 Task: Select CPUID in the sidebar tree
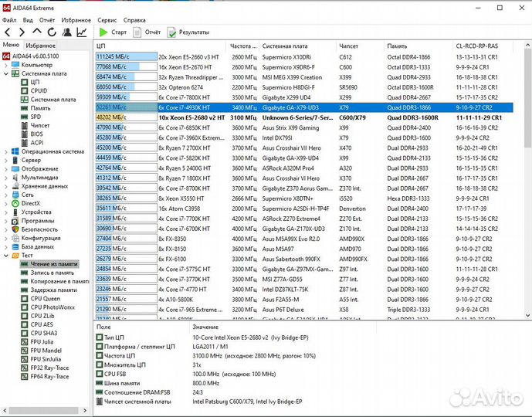pos(39,91)
